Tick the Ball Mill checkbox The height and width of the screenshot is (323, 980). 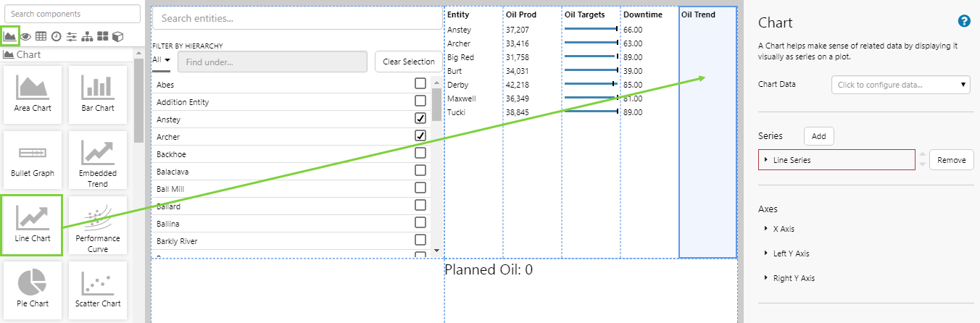point(420,188)
